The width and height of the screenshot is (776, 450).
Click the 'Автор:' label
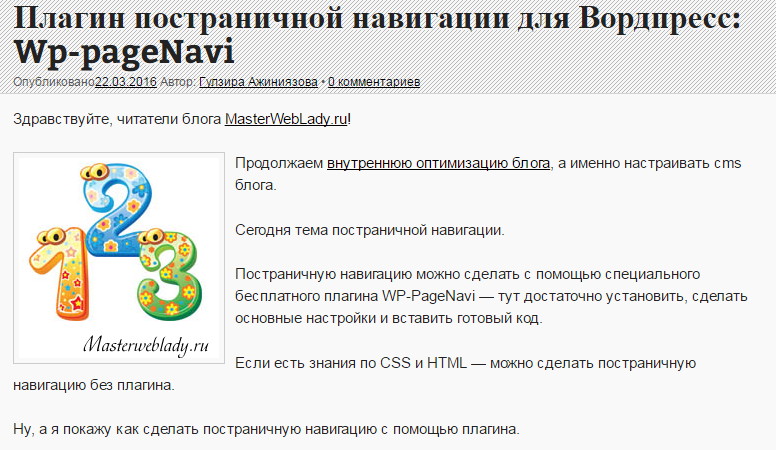178,82
